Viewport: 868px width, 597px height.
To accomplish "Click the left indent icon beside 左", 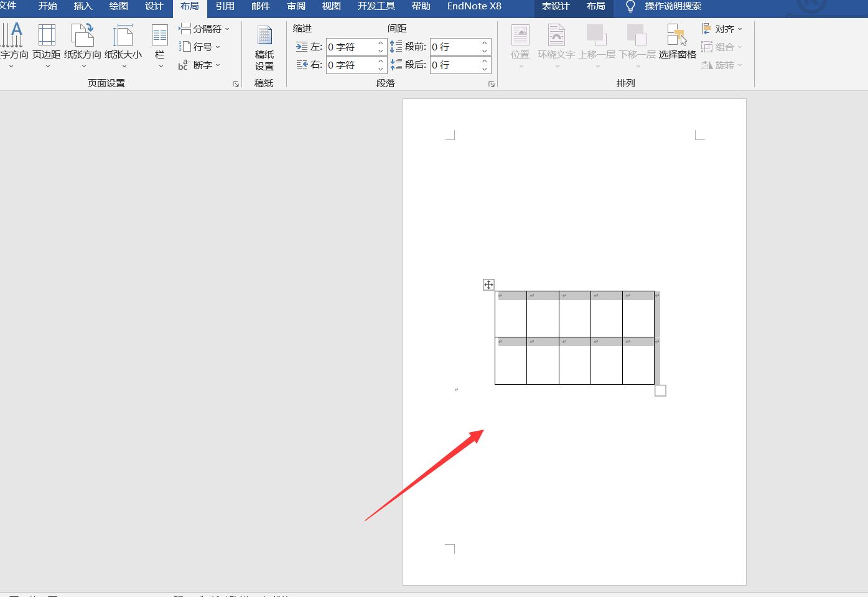I will tap(302, 47).
